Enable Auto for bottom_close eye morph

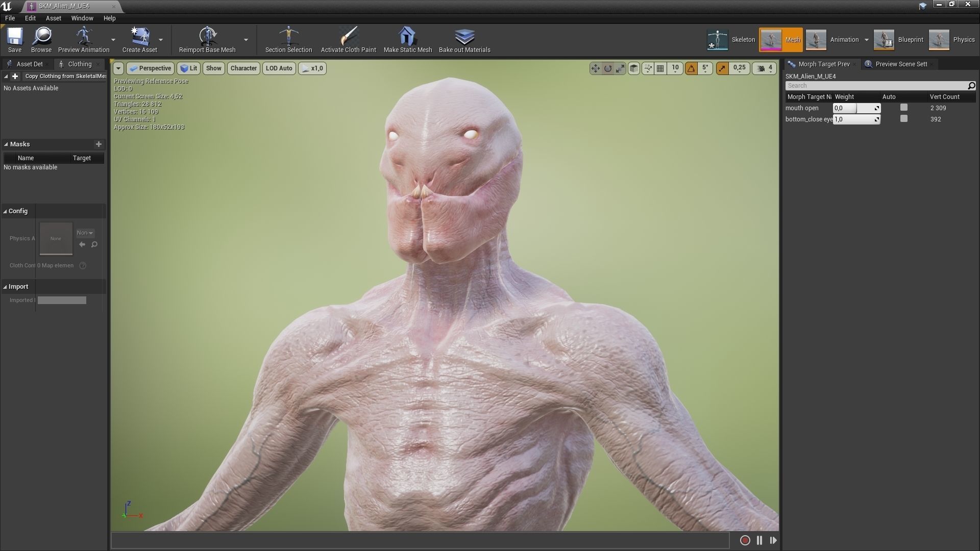click(904, 119)
